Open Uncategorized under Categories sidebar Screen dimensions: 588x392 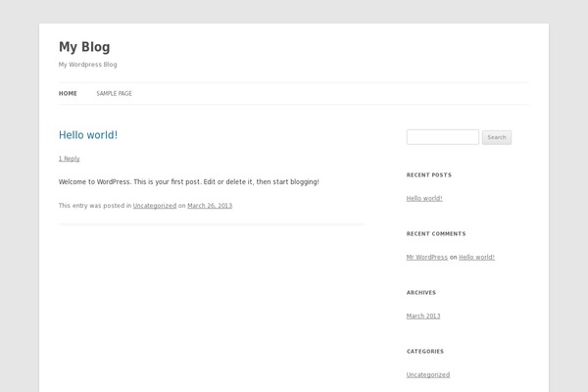(428, 374)
